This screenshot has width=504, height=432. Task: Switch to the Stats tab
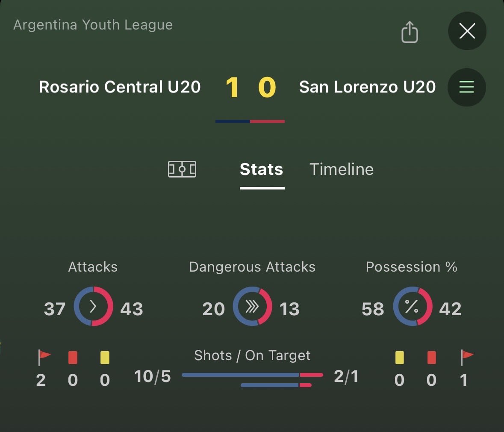262,169
